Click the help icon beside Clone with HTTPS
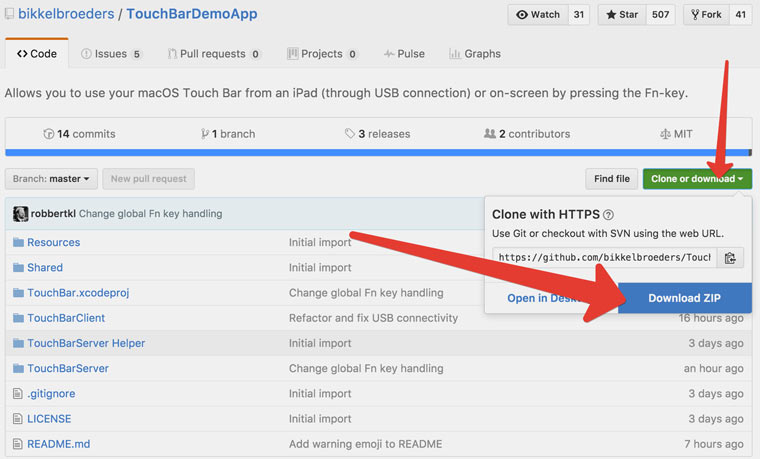The height and width of the screenshot is (459, 760). click(608, 214)
